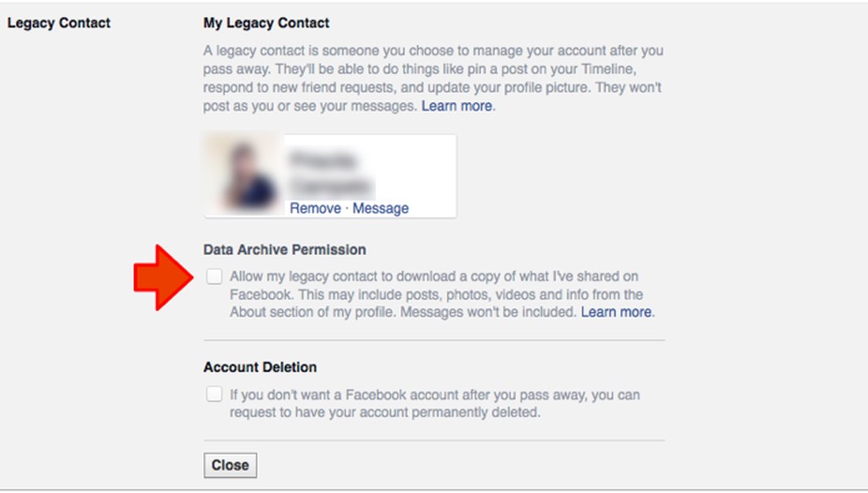The image size is (868, 493).
Task: Open Learn more after "Messages won't be included"
Action: pos(617,312)
